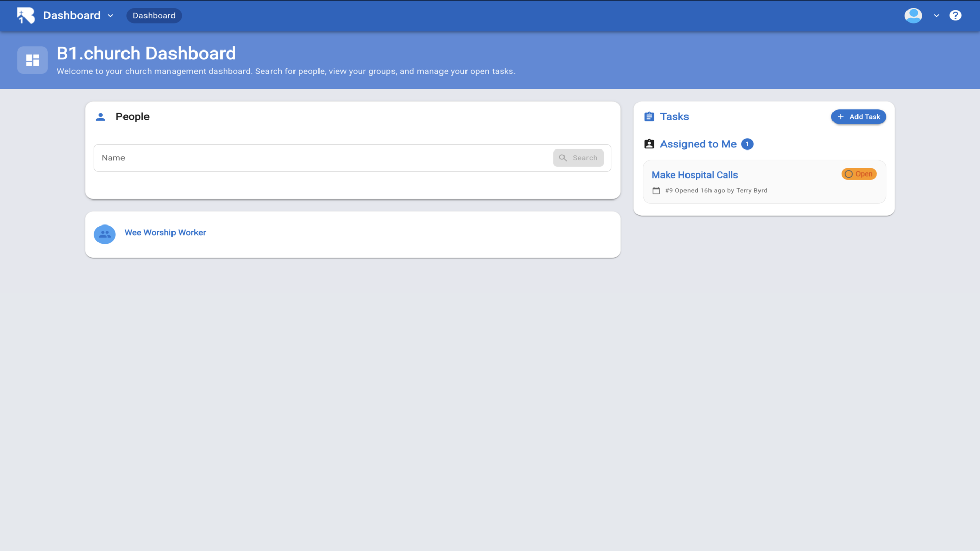
Task: Click the calendar icon on hospital task
Action: tap(656, 191)
